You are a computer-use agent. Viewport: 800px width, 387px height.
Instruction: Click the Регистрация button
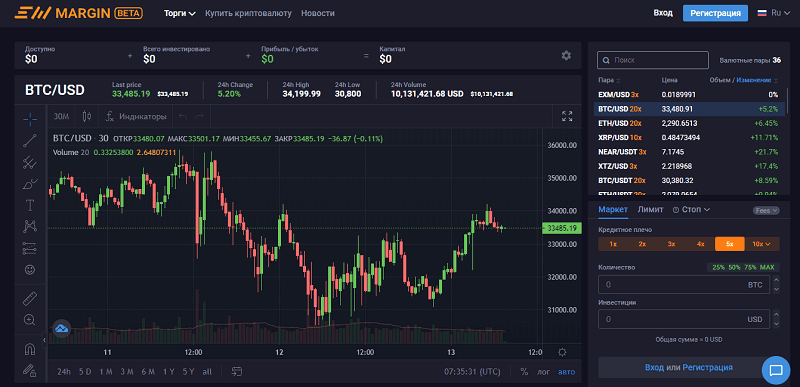click(x=715, y=13)
